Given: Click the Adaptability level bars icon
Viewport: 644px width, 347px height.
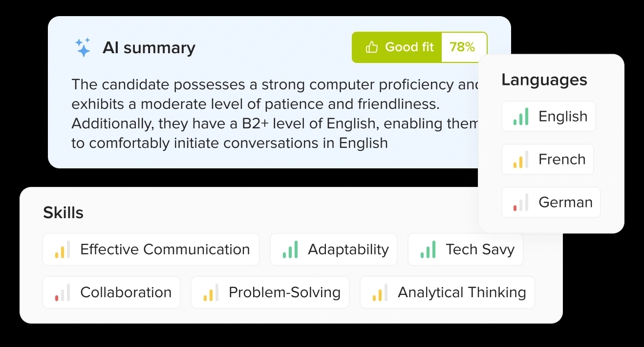Looking at the screenshot, I should 290,249.
